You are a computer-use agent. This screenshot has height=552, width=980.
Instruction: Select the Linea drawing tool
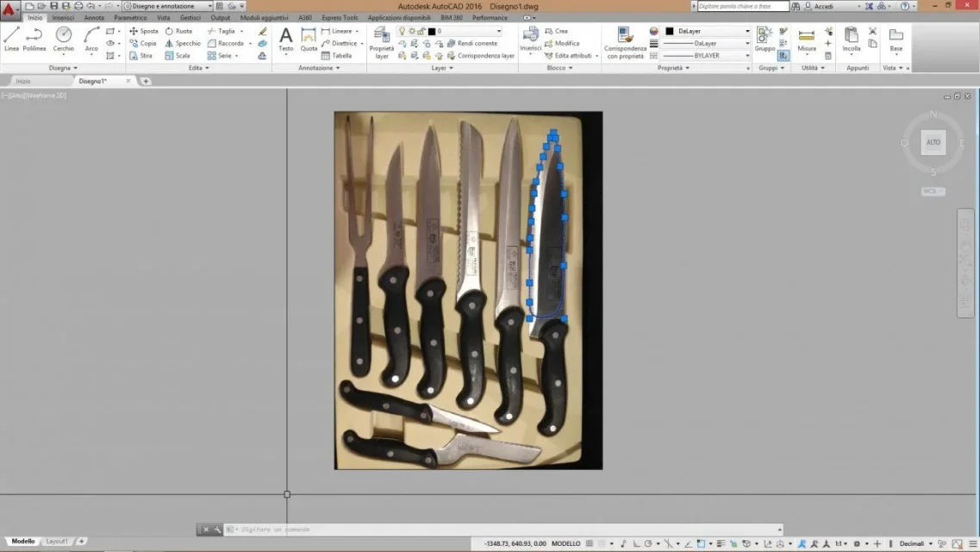pyautogui.click(x=11, y=39)
